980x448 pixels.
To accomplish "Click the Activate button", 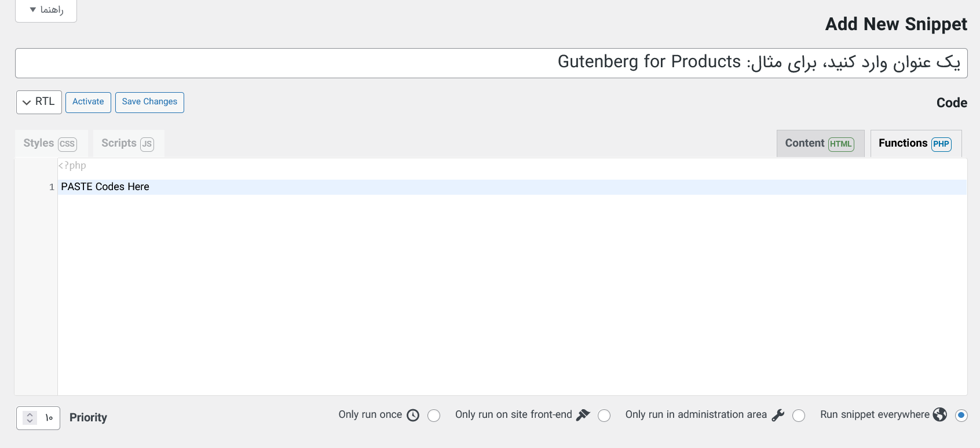I will [x=88, y=102].
